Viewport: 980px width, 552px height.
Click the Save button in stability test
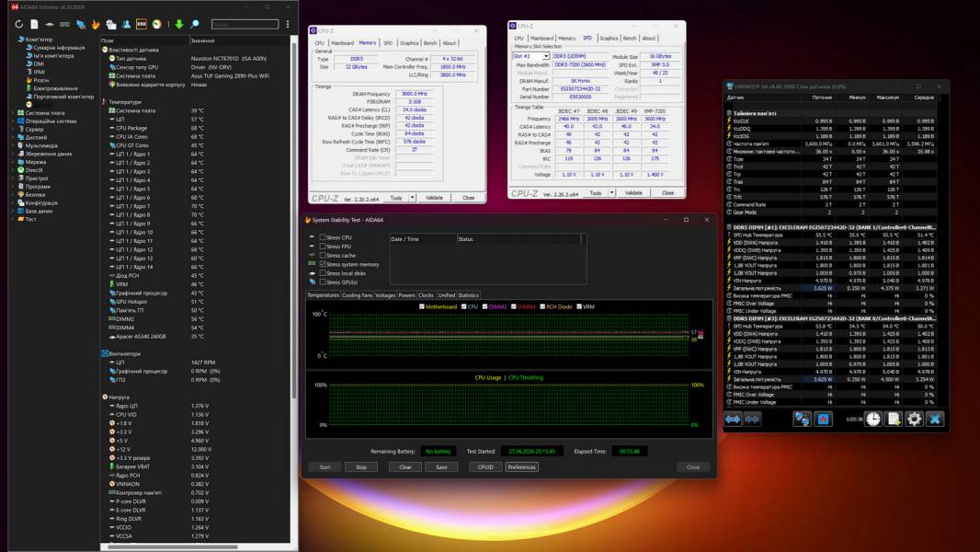[x=441, y=467]
